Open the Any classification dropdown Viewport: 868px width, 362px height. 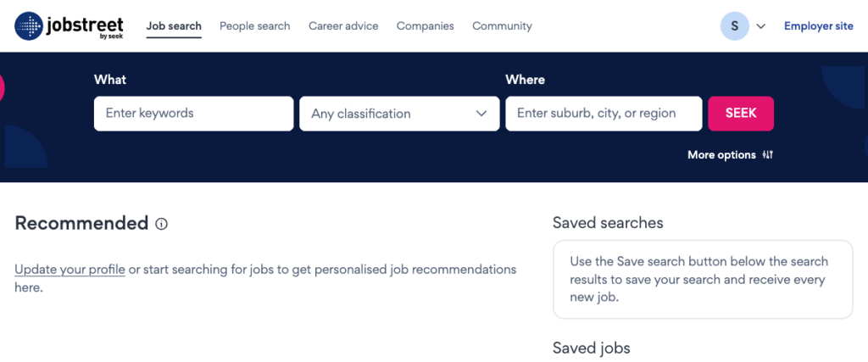[x=399, y=114]
